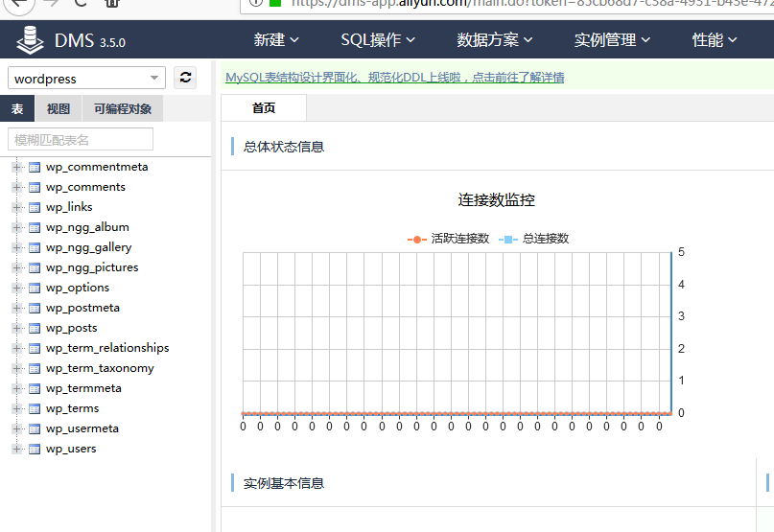Viewport: 774px width, 532px height.
Task: Click the 实例基本信息 section heading
Action: click(284, 484)
